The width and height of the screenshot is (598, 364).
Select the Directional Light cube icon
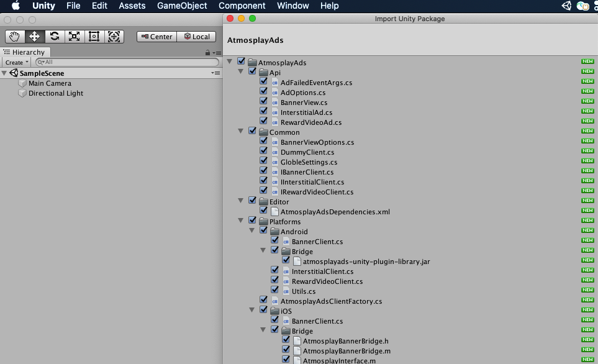22,93
